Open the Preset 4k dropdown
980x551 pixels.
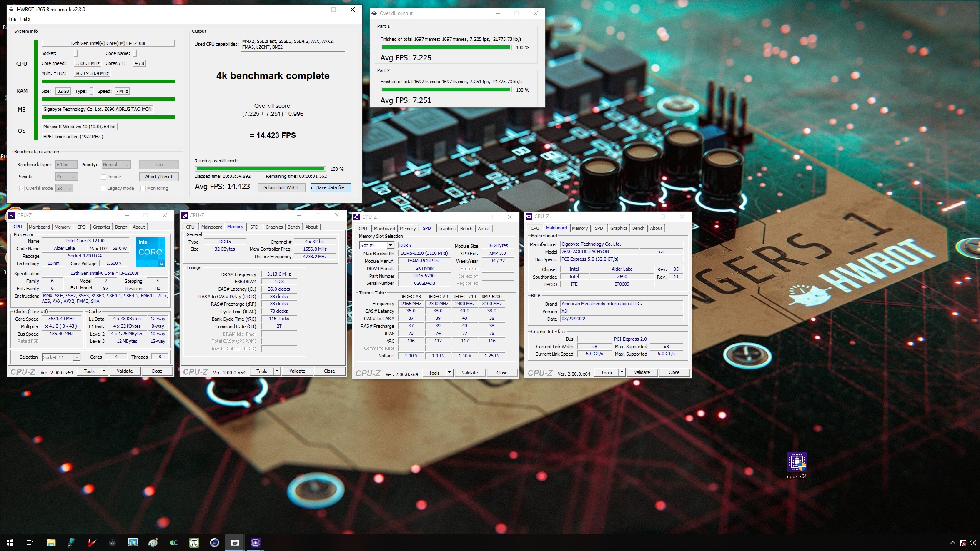pyautogui.click(x=66, y=177)
